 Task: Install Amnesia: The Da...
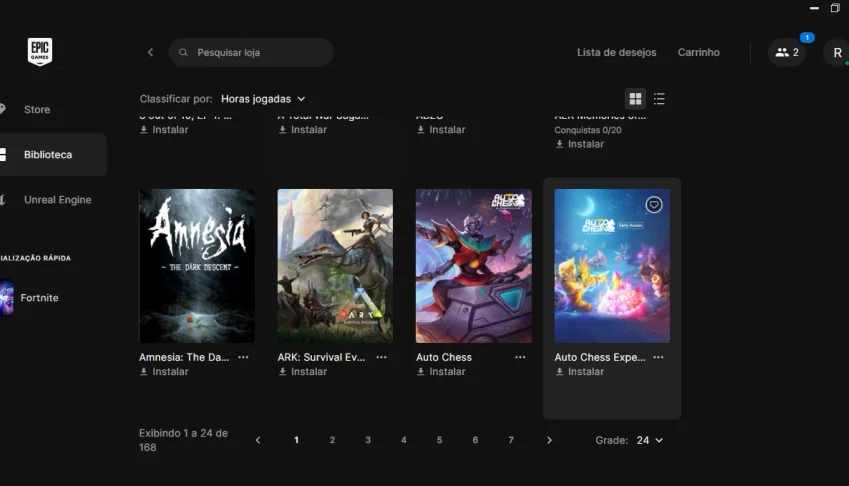(x=164, y=372)
